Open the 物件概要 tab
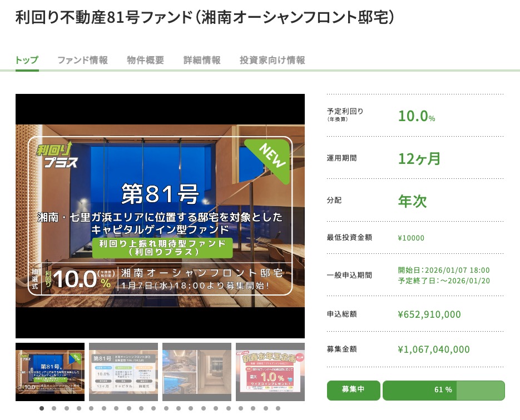Viewport: 520px width, 420px height. point(145,60)
